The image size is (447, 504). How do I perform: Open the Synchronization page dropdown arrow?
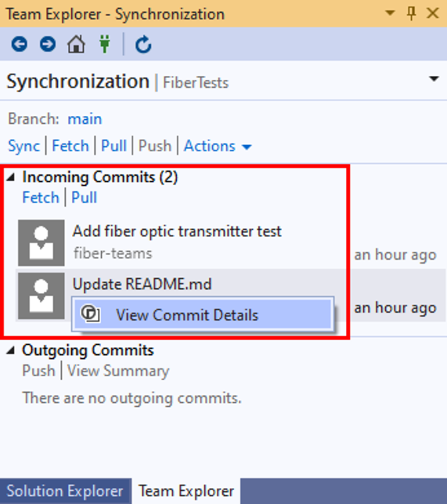click(434, 79)
